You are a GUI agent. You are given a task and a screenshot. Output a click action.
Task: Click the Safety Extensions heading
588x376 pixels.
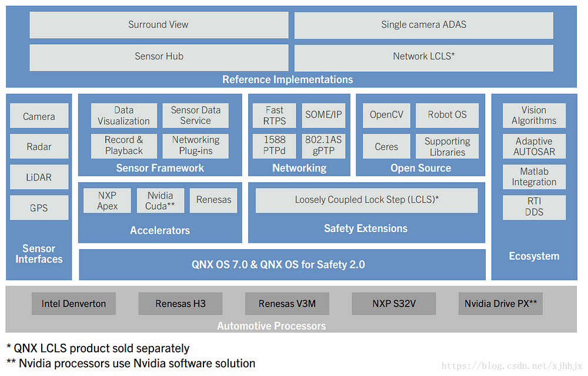[x=366, y=229]
